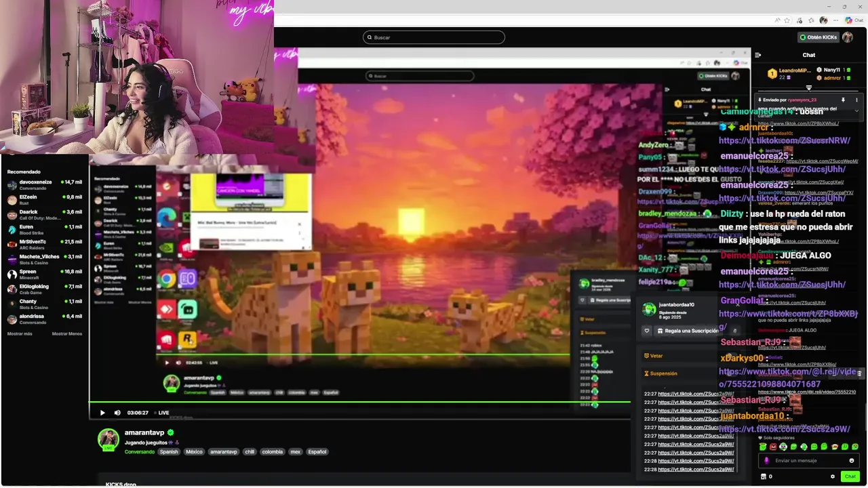Focus the Enviar un mensaje field

tap(809, 460)
